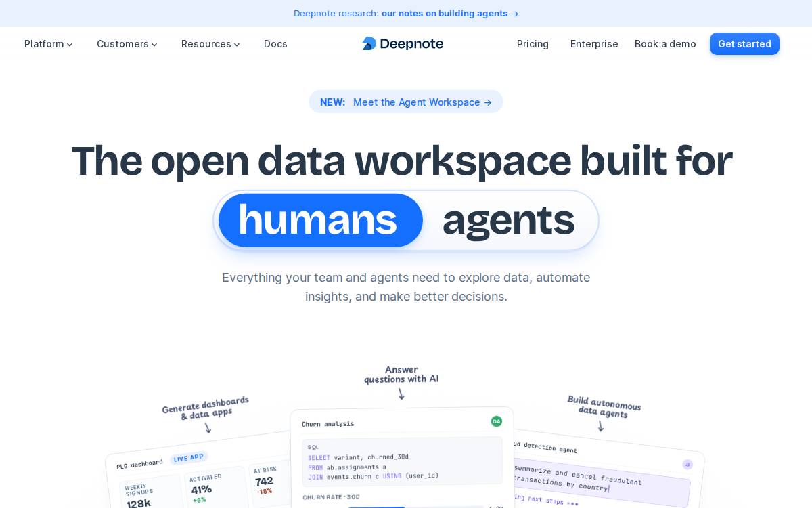Click the Churn analysis card title
The height and width of the screenshot is (508, 812).
(328, 424)
